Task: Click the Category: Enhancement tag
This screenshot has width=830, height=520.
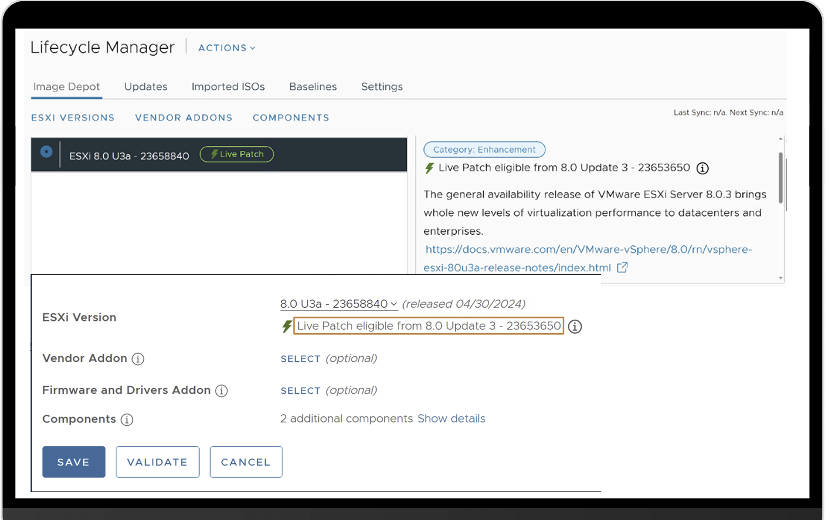Action: [x=484, y=150]
